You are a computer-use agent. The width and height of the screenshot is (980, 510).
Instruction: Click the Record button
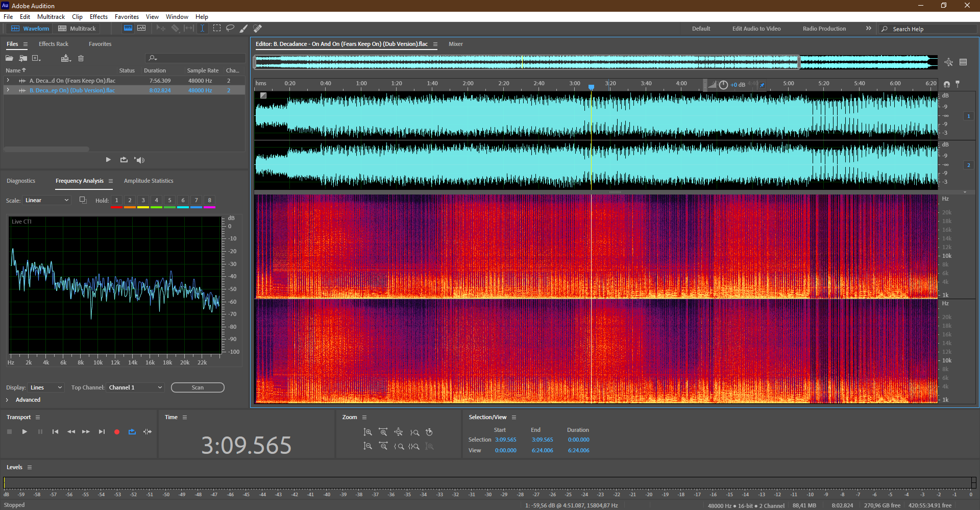coord(117,432)
